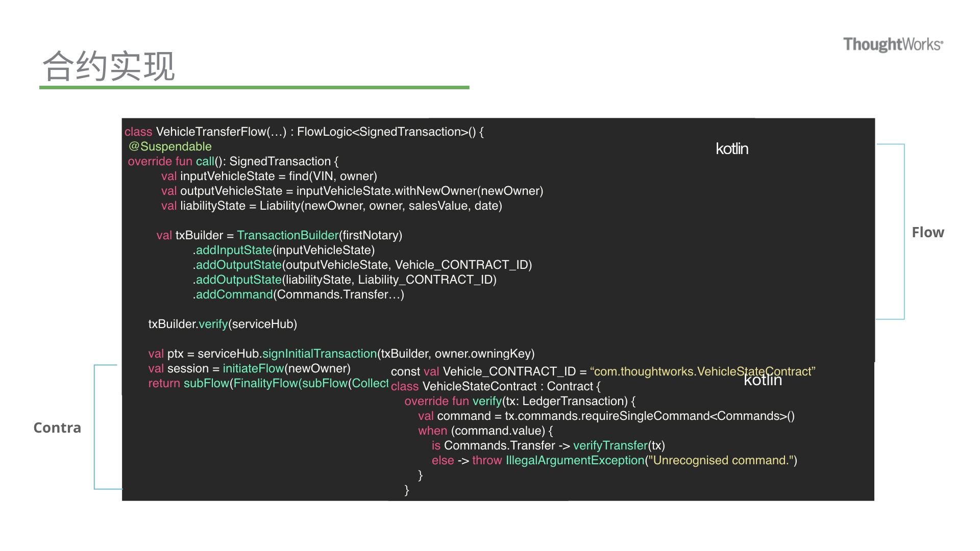Click '.addOutputState(outputVehicleState, Vehicle_CONTRACT_ID)' line
The height and width of the screenshot is (551, 980).
click(362, 265)
